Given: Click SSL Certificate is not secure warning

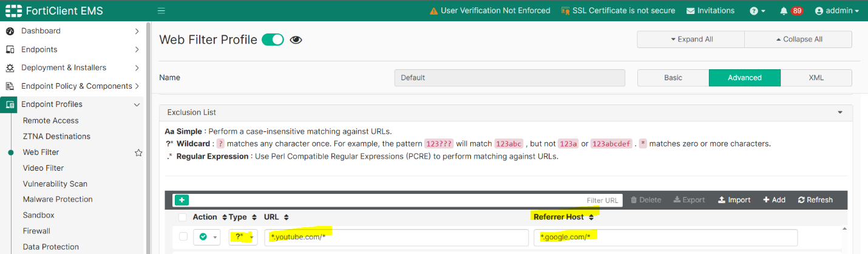Looking at the screenshot, I should [x=618, y=11].
